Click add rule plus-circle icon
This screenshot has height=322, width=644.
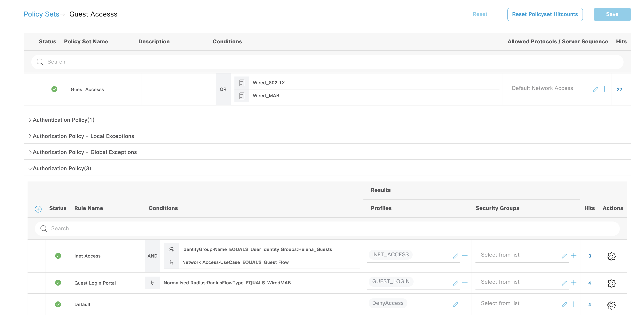tap(38, 209)
